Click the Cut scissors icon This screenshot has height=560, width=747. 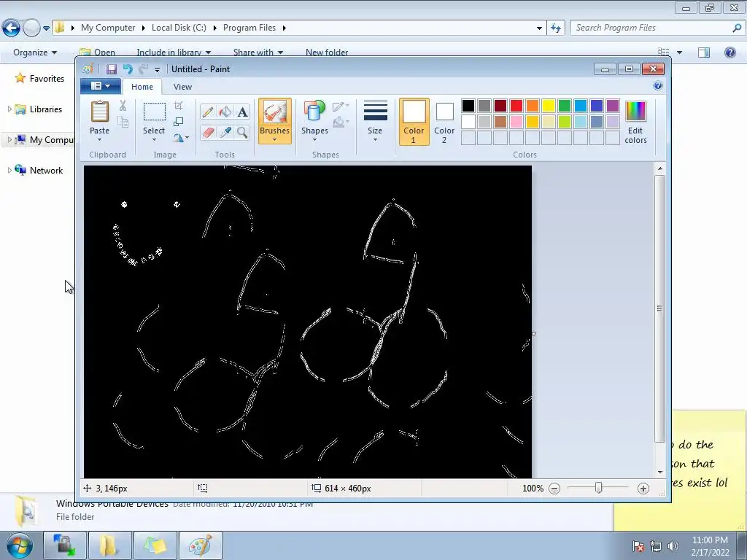(x=123, y=105)
